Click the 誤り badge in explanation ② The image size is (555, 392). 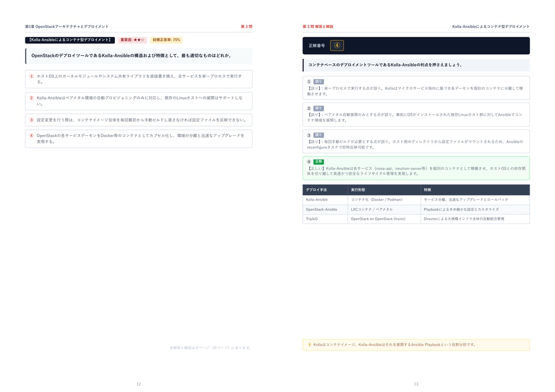(x=319, y=108)
